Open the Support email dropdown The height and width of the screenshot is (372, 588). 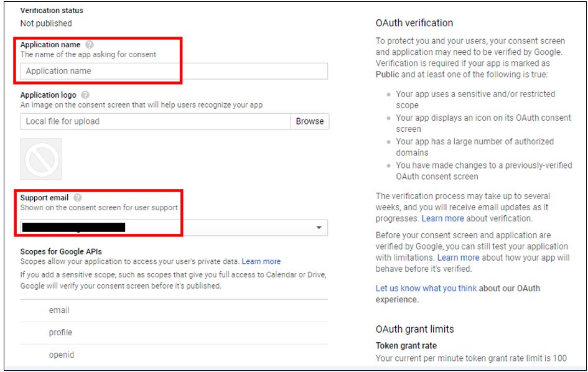(319, 228)
